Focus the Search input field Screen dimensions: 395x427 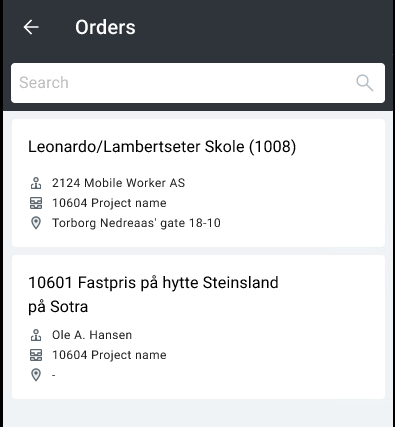(198, 83)
